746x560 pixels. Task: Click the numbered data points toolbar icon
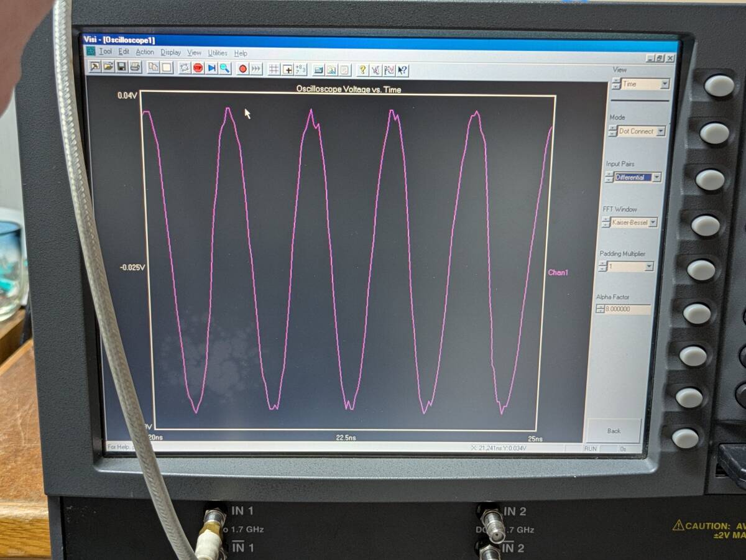301,69
